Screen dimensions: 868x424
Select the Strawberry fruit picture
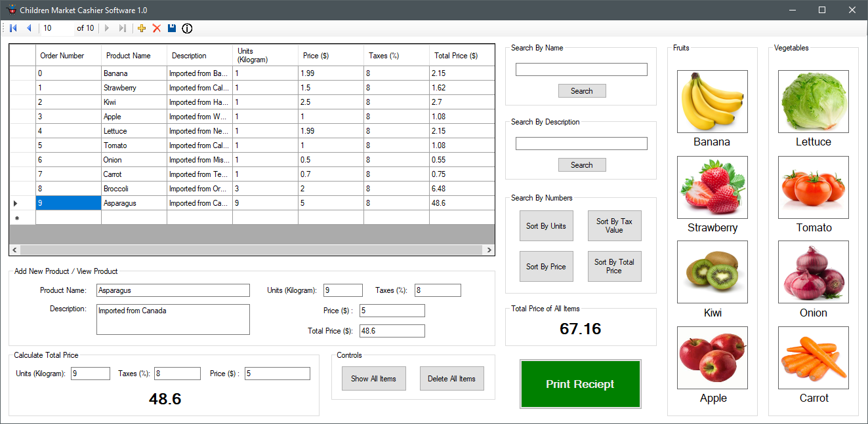click(x=713, y=187)
